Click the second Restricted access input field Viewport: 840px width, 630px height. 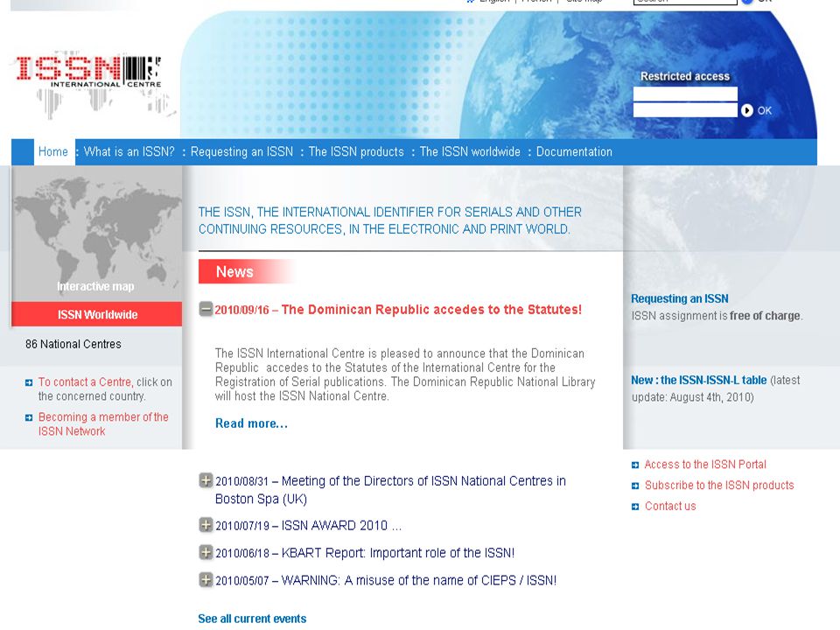click(685, 110)
